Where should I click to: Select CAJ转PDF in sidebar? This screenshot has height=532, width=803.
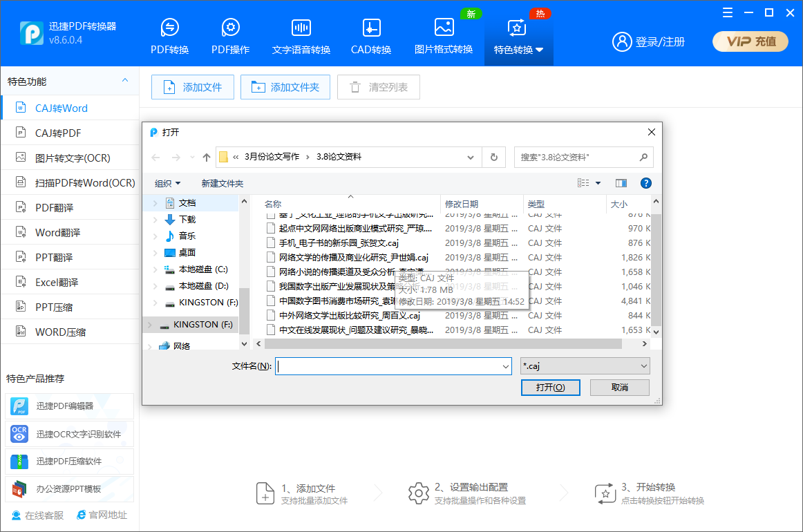[x=70, y=133]
